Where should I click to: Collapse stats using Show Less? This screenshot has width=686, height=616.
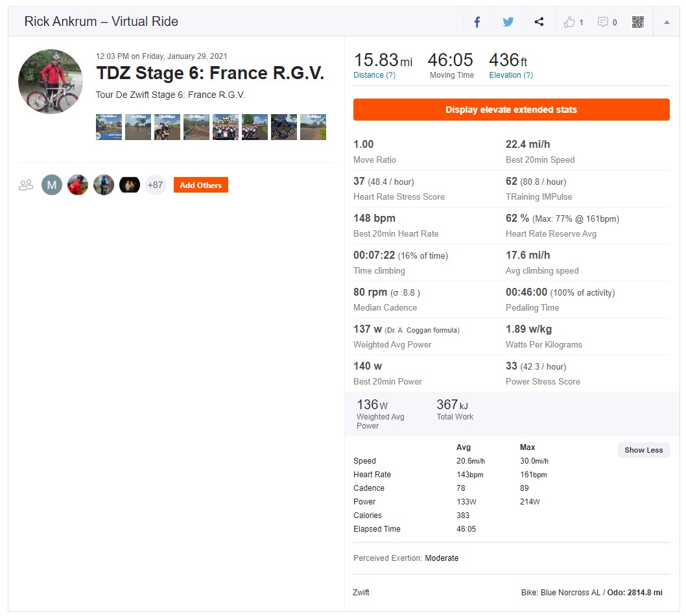643,450
